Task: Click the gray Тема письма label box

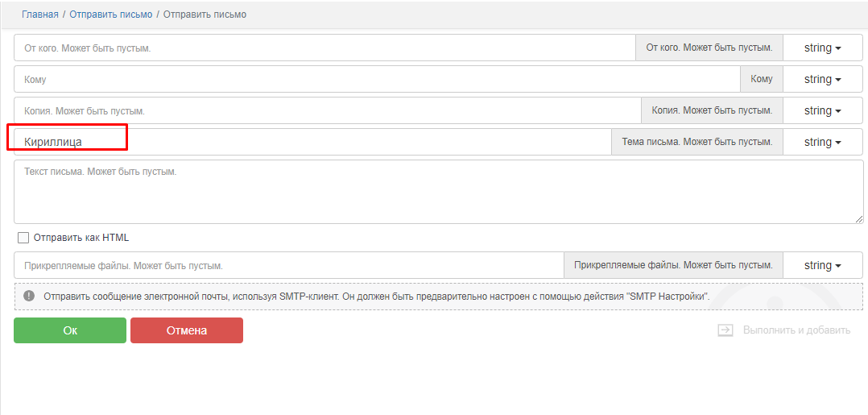Action: 696,143
